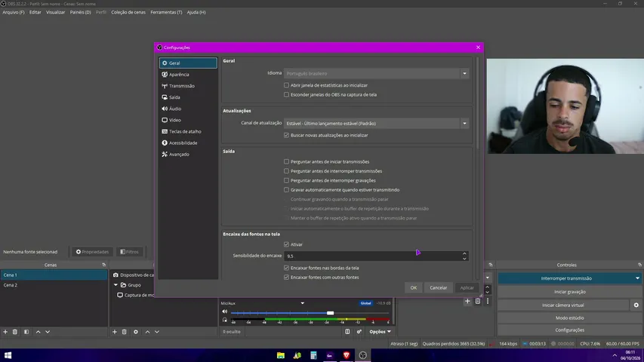Uncheck Buscar novas atualizações ao inicializar

pos(286,135)
